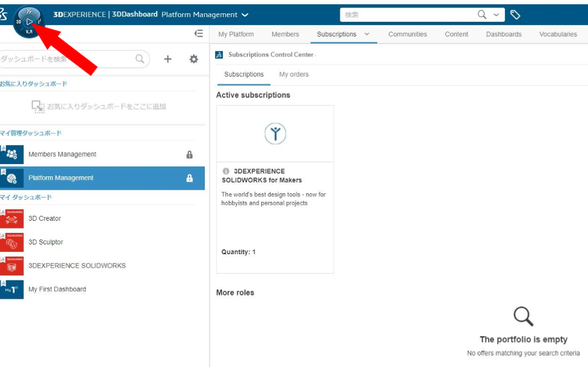Click the お気に入りダッシュボード section header
This screenshot has width=588, height=367.
point(34,84)
